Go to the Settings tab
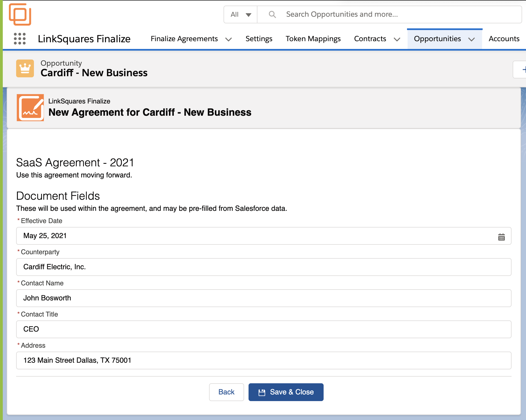Screen dimensions: 526x420 coord(259,39)
